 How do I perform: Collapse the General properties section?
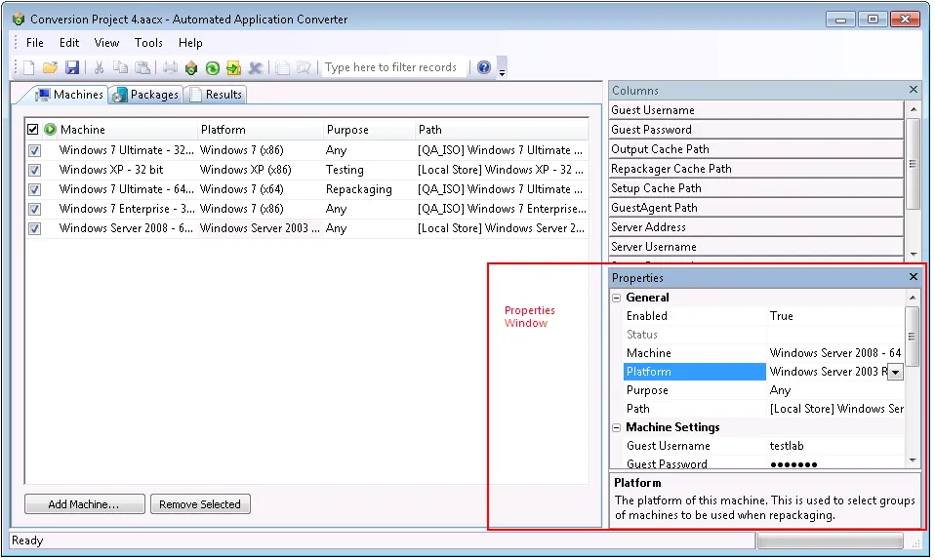pyautogui.click(x=617, y=298)
